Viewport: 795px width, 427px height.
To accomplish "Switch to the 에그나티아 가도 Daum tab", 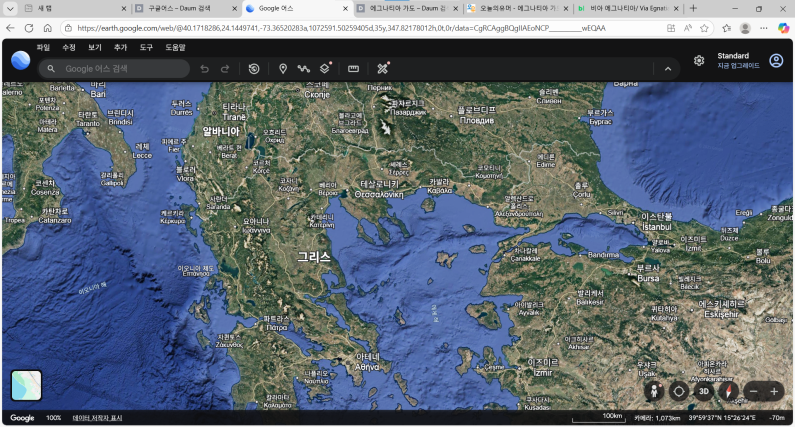I will (x=408, y=9).
